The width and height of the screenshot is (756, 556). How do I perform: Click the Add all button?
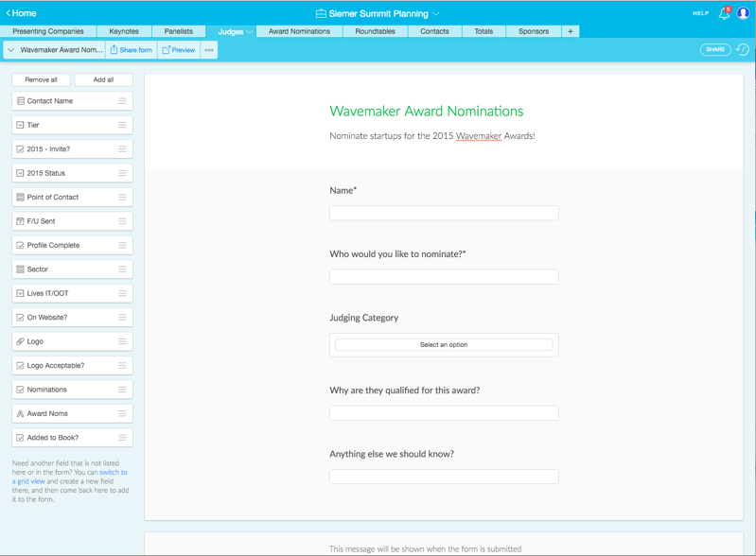click(103, 79)
